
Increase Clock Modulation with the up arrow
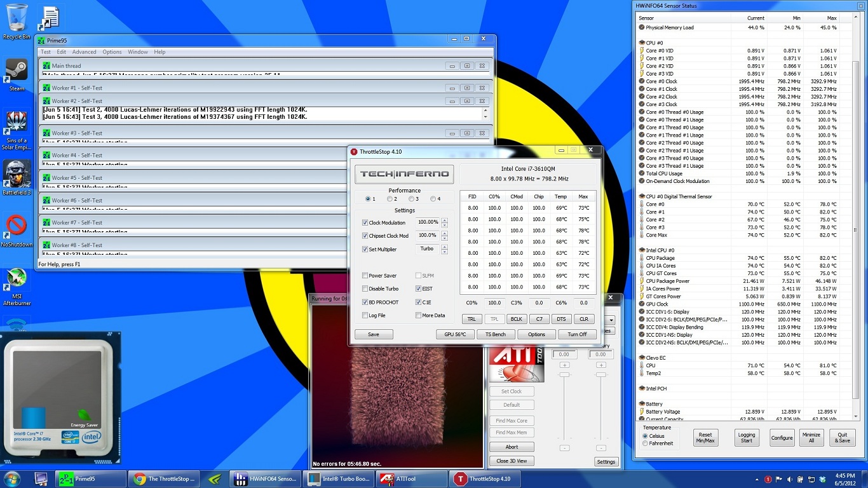click(x=444, y=220)
